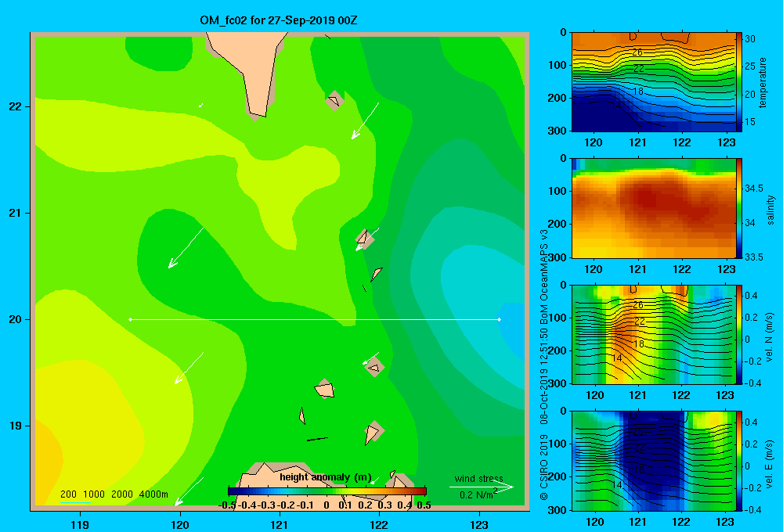This screenshot has width=783, height=532.
Task: Select the 'wind stress' legend label
Action: coord(479,479)
